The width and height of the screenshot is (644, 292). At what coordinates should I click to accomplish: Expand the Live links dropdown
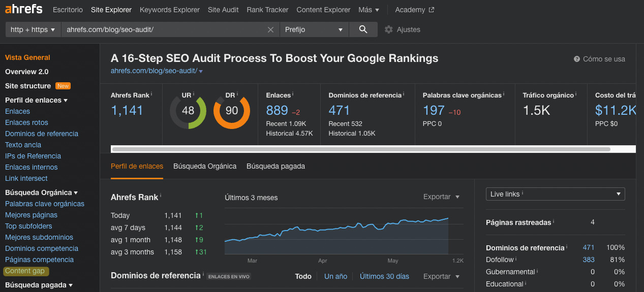[x=556, y=194]
